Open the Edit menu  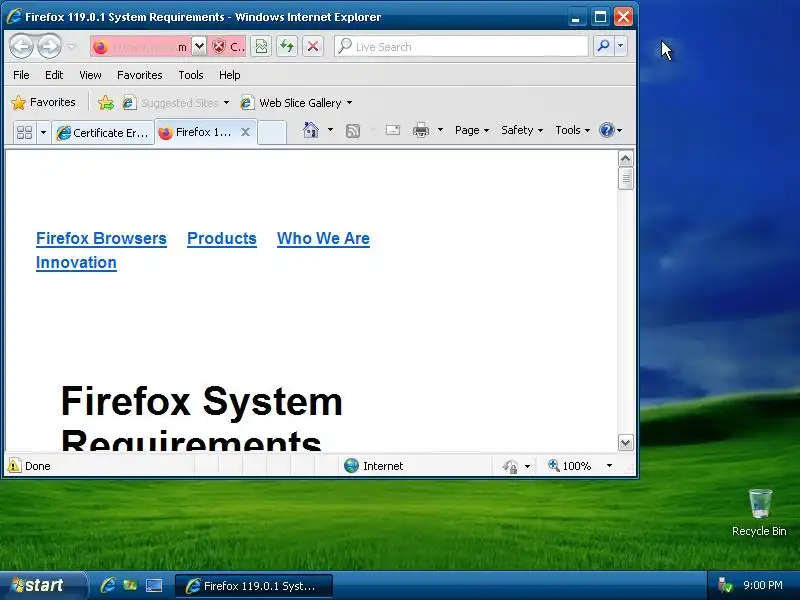pyautogui.click(x=54, y=75)
